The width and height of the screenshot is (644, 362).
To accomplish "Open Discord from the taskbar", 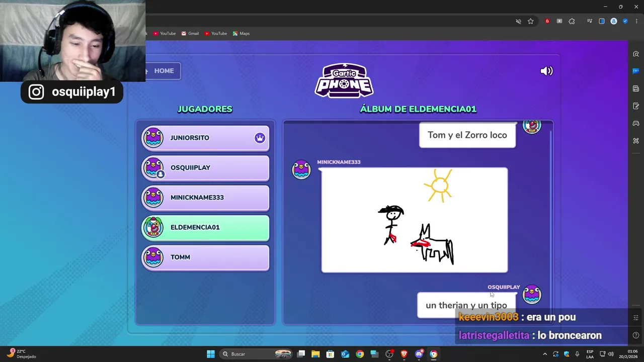I will [419, 354].
